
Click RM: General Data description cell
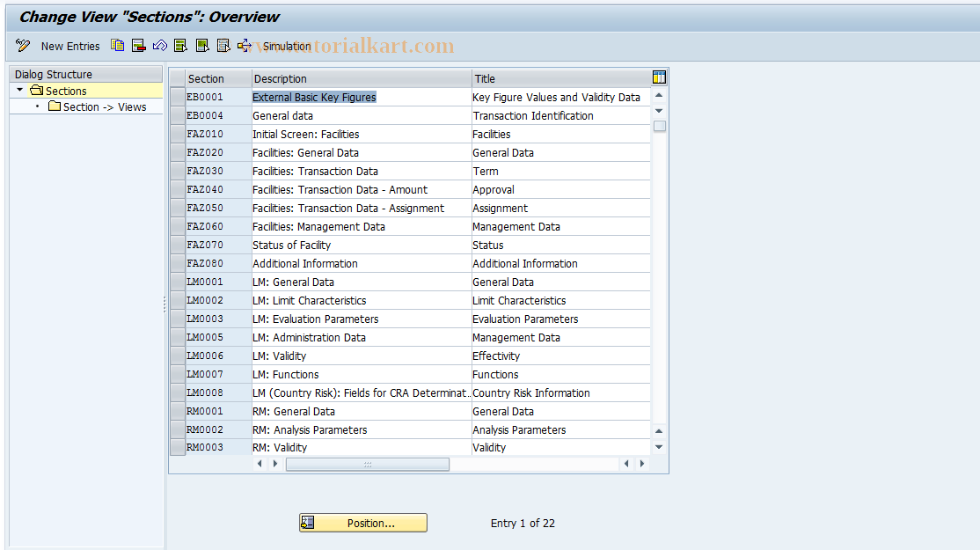362,411
